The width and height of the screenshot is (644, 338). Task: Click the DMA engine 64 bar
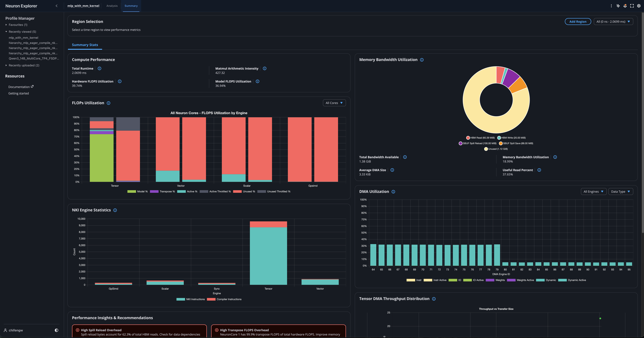click(x=373, y=255)
